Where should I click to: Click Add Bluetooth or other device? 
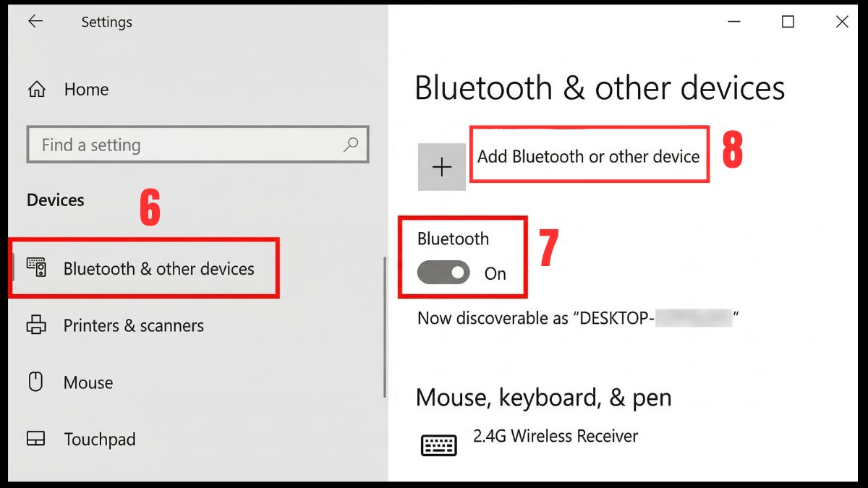tap(588, 157)
